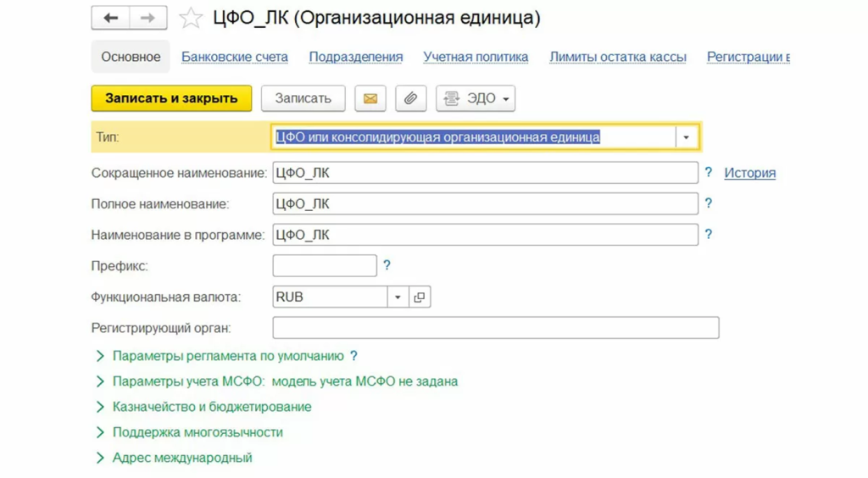Click help question mark beside Префикс
This screenshot has width=868, height=478.
point(387,265)
